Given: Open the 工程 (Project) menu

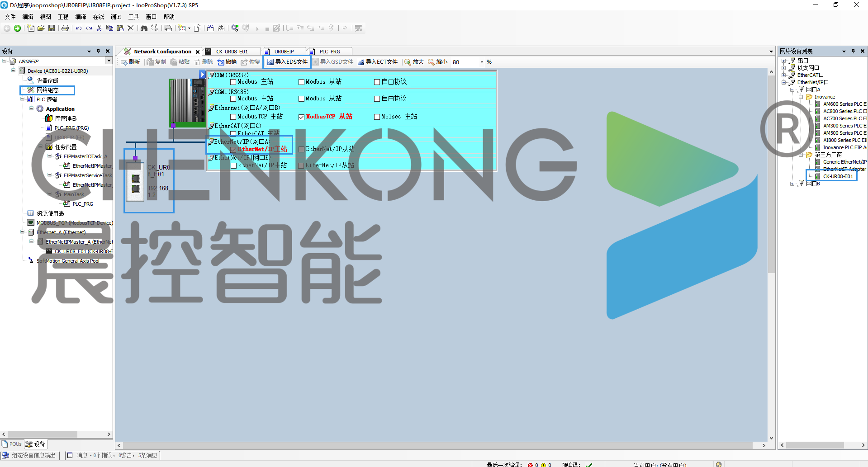Looking at the screenshot, I should pos(63,17).
